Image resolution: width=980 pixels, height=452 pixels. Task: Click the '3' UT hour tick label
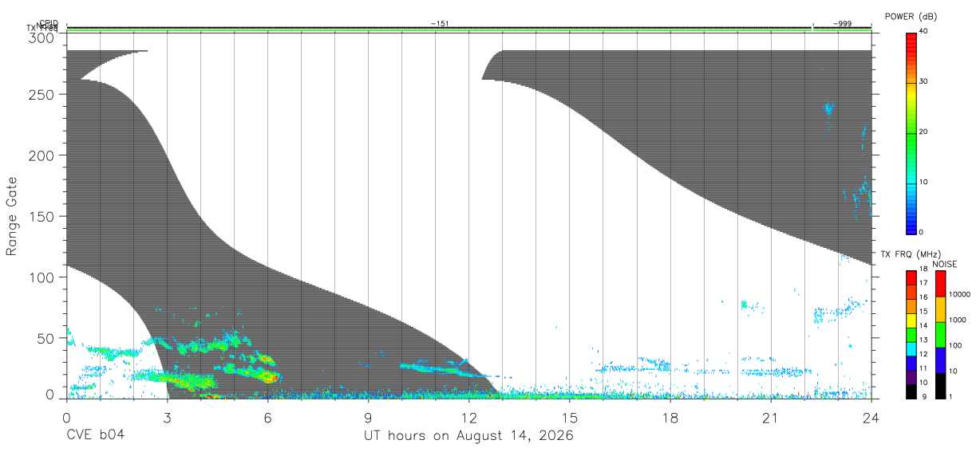coord(167,418)
